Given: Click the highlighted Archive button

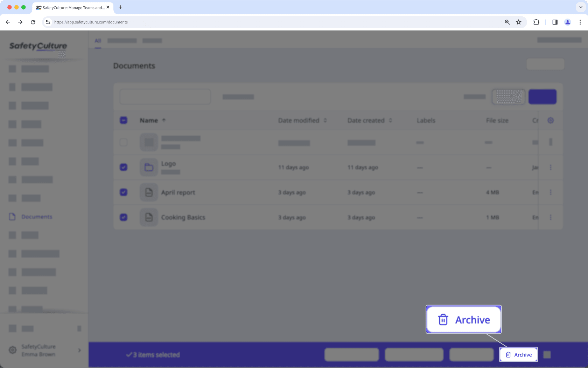Looking at the screenshot, I should 463,319.
